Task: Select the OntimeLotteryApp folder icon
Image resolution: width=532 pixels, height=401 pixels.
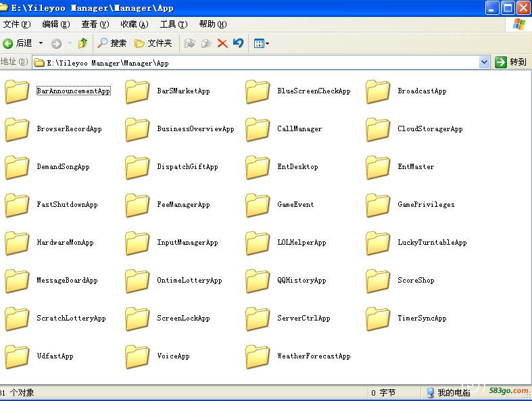Action: (x=137, y=281)
